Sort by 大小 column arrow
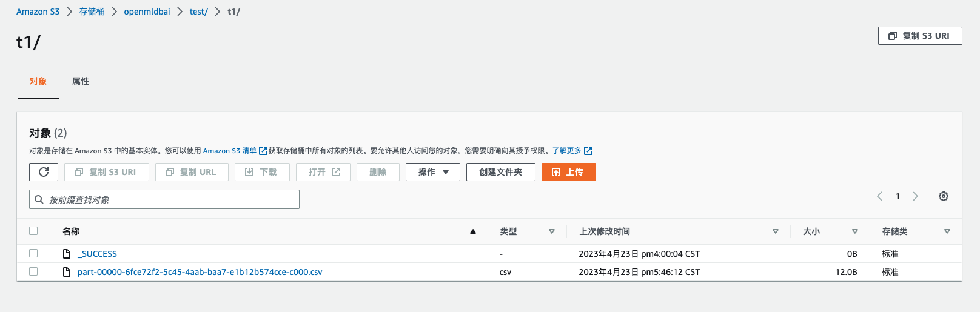Screen dimensions: 980x312 [x=855, y=231]
